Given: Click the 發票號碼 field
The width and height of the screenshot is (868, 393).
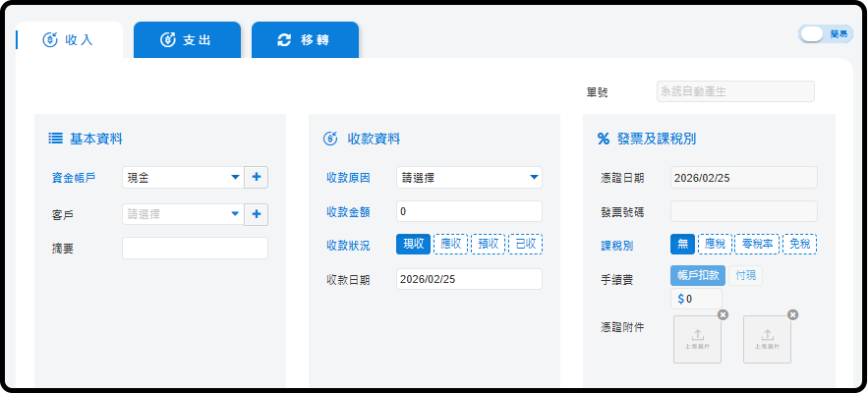Looking at the screenshot, I should (744, 211).
